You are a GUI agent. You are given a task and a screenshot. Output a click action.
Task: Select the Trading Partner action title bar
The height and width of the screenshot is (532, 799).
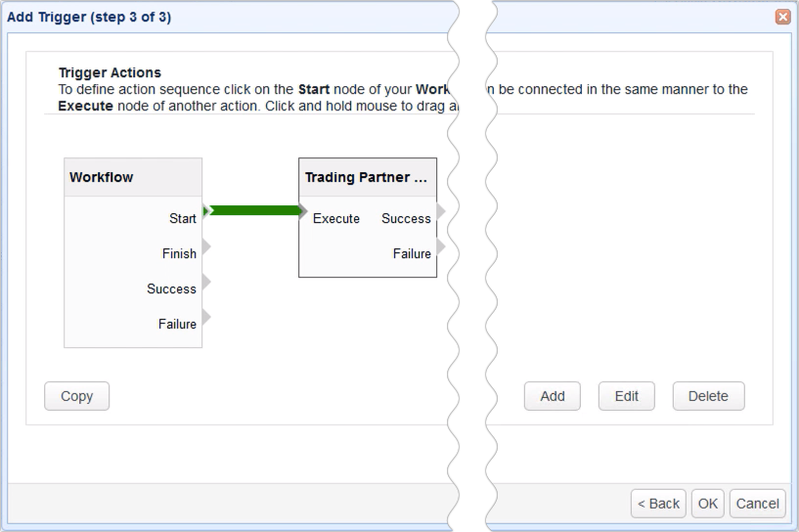point(367,178)
